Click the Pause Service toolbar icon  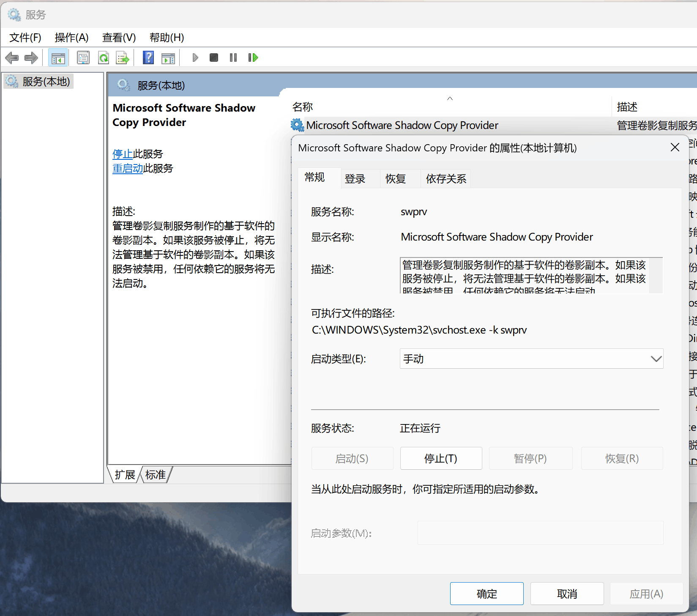point(233,57)
